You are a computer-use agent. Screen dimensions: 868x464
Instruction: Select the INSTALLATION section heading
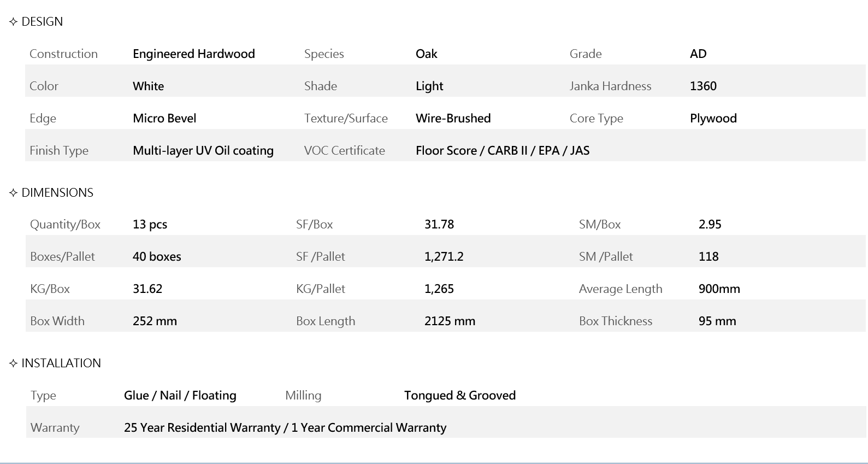coord(61,363)
